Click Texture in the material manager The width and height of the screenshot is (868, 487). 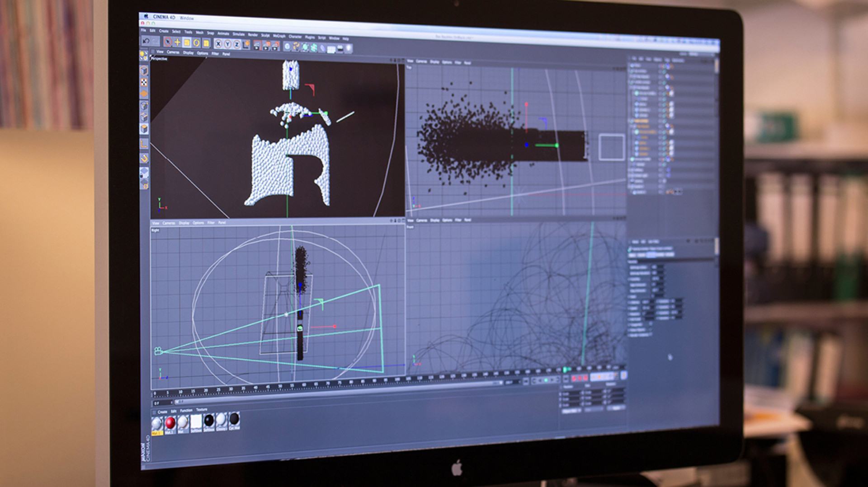point(202,410)
